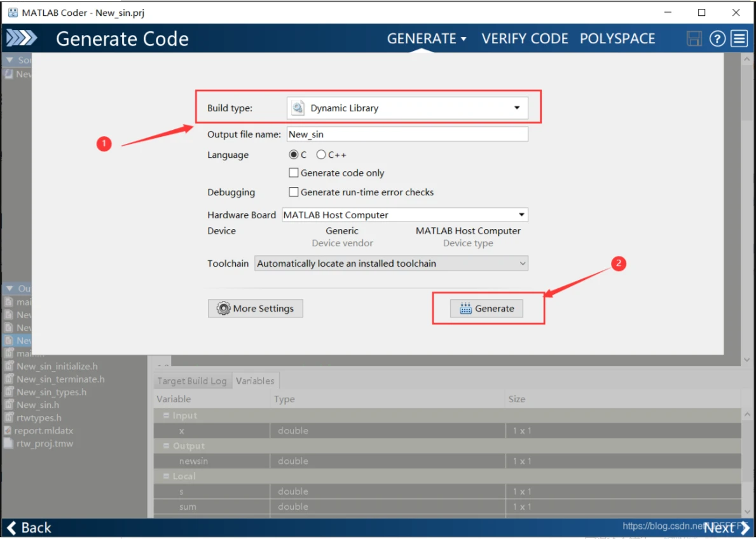Open the Target Build Log tab

click(x=192, y=381)
